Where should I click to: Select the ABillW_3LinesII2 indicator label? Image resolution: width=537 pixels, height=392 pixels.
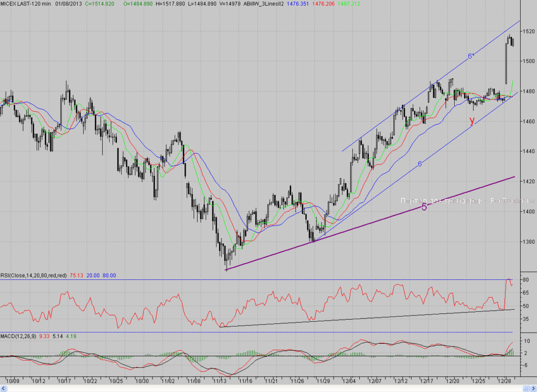[x=263, y=4]
